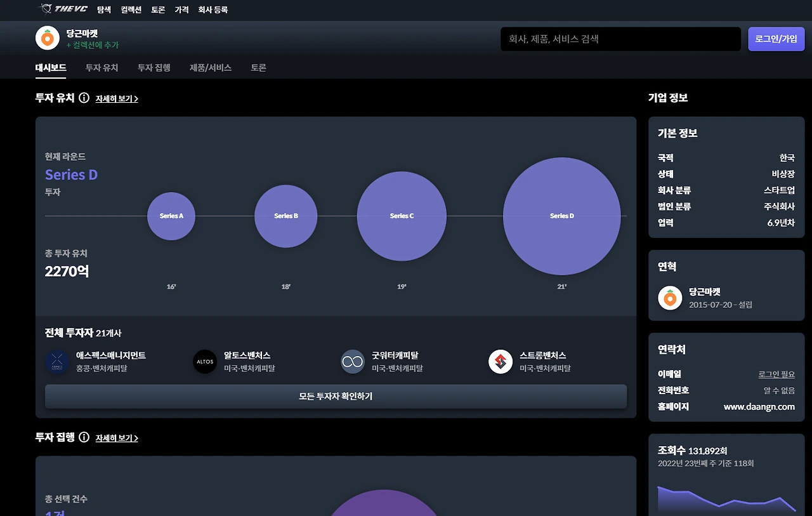
Task: Click 로그인 필요 email link
Action: click(776, 374)
